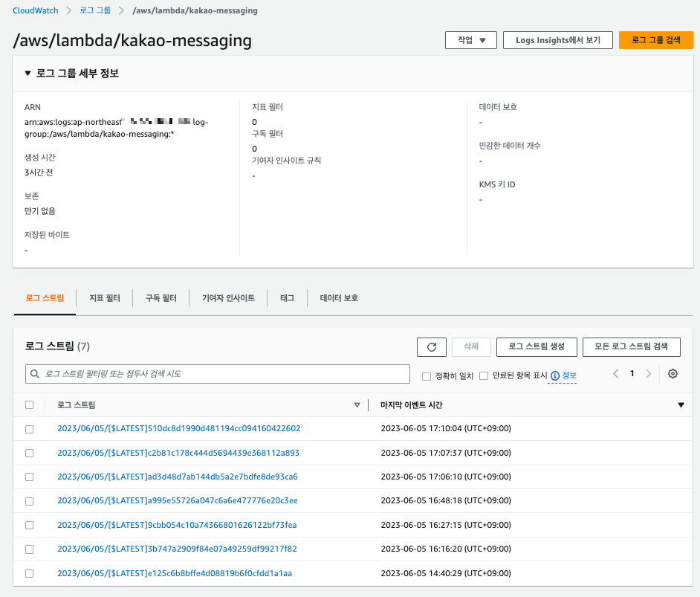This screenshot has height=597, width=700.
Task: Click the 3시간 전 creation time value
Action: click(x=39, y=172)
